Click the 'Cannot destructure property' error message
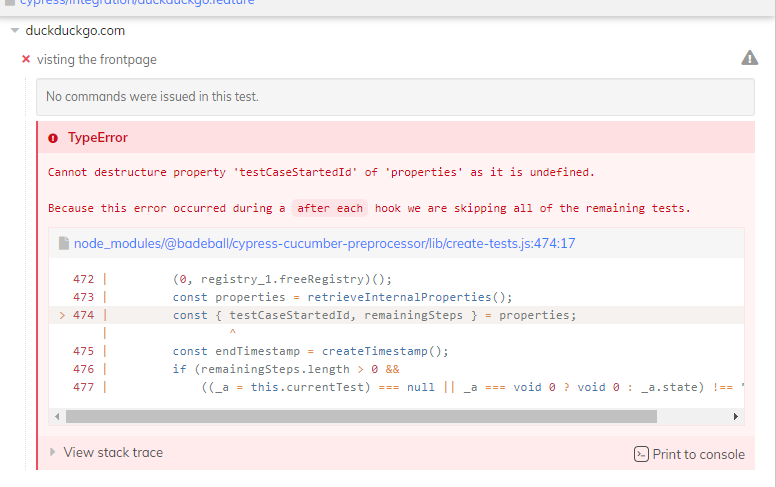The height and width of the screenshot is (487, 776). coord(321,172)
